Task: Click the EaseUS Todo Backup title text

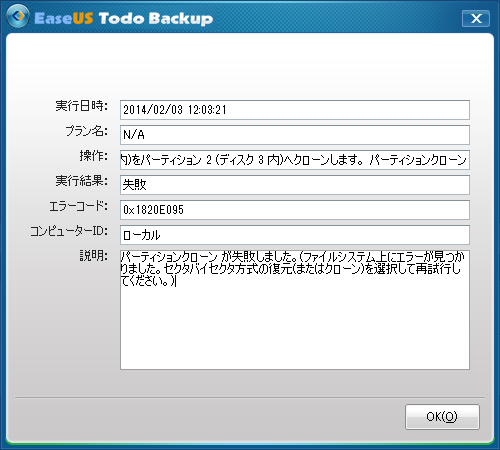Action: pos(123,18)
